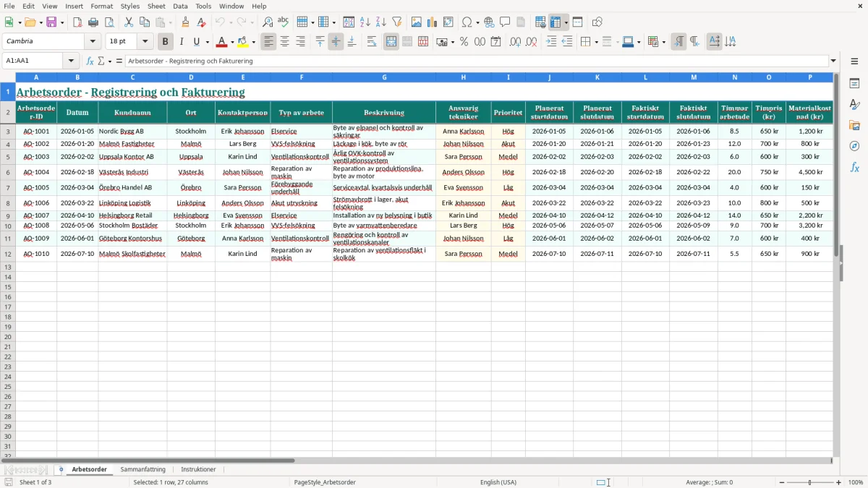Image resolution: width=868 pixels, height=488 pixels.
Task: Open the Font Name dropdown list
Action: [x=93, y=42]
